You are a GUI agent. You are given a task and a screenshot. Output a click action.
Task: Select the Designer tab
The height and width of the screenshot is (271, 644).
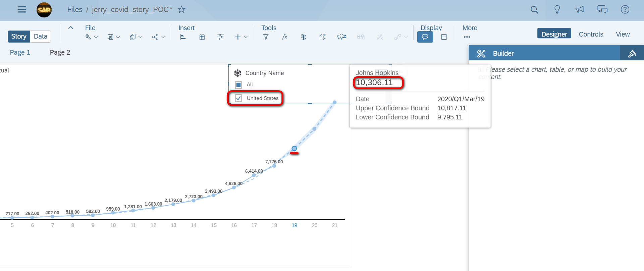pos(554,34)
